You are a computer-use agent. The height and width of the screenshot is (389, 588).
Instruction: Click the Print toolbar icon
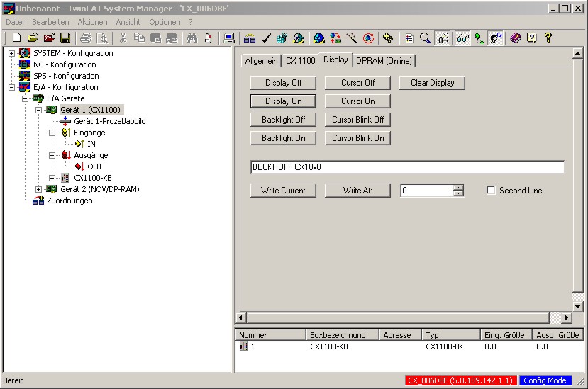point(86,38)
